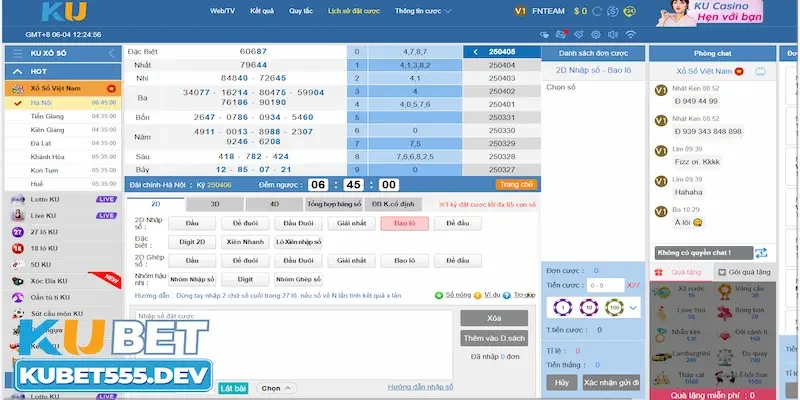Open the dollar transfer icon in header
The height and width of the screenshot is (400, 800).
[x=613, y=11]
